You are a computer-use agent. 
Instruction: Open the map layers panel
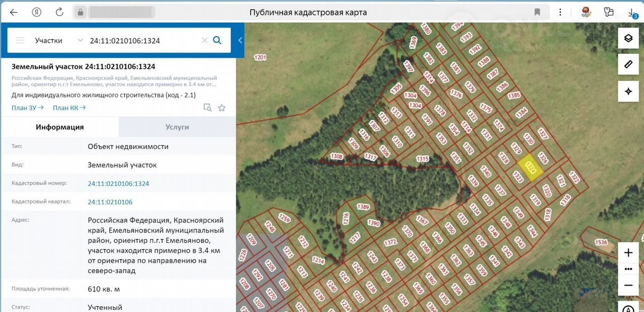628,38
